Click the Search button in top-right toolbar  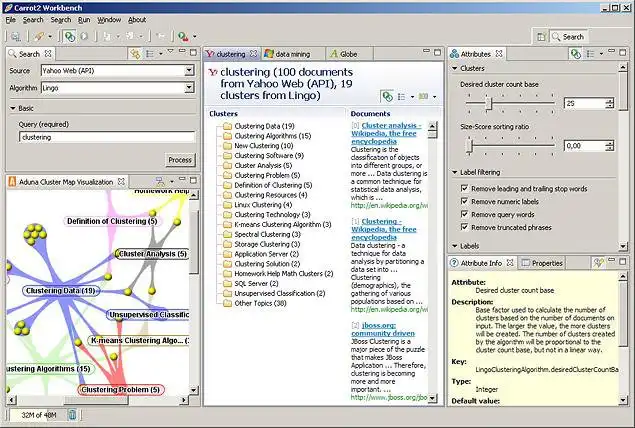(566, 36)
